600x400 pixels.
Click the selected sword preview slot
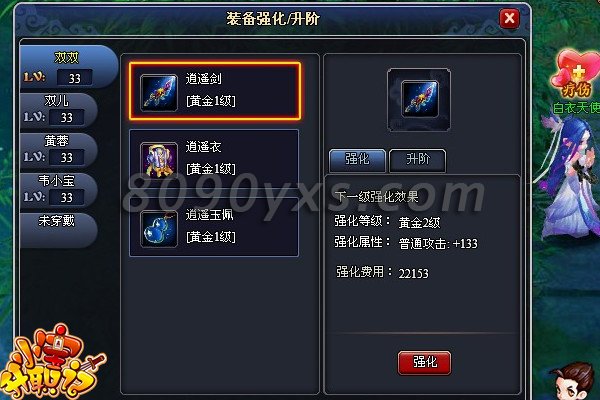click(x=419, y=100)
